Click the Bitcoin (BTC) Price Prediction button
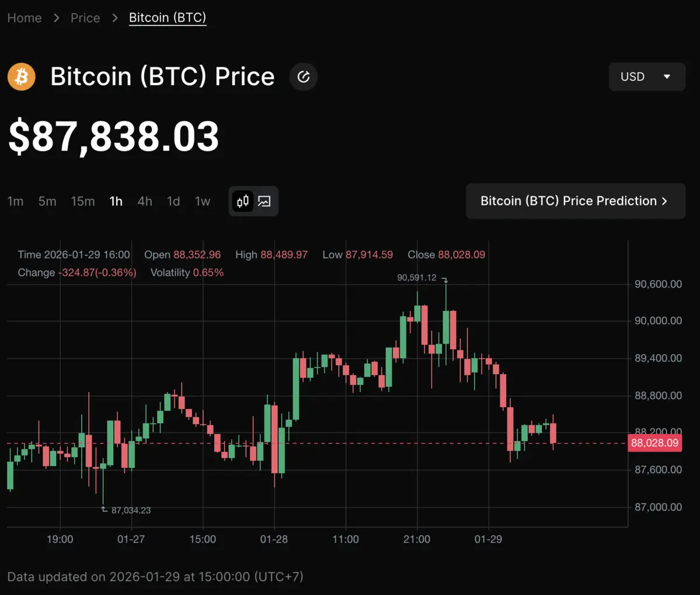 point(575,201)
